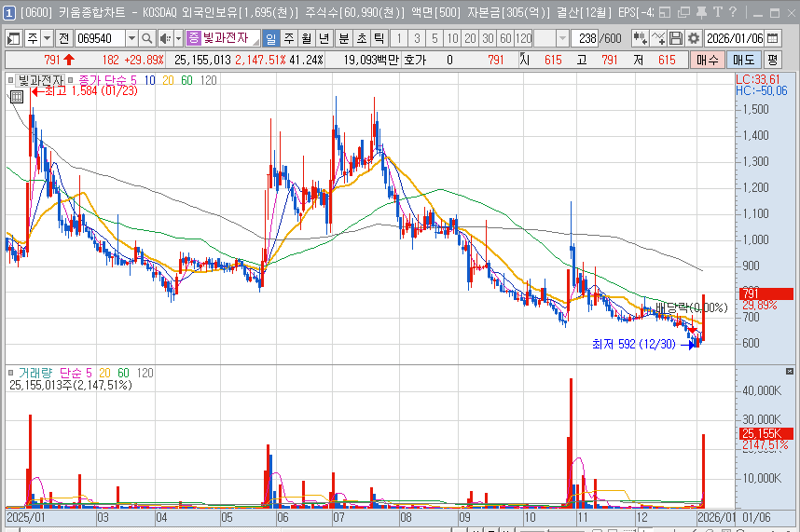Select the 틱 tick period

click(379, 38)
